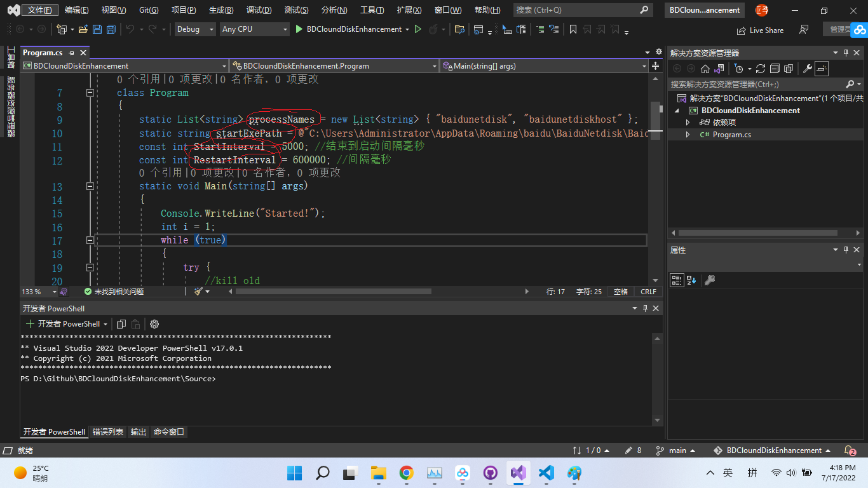Click the bookmark icon in toolbar

[573, 29]
